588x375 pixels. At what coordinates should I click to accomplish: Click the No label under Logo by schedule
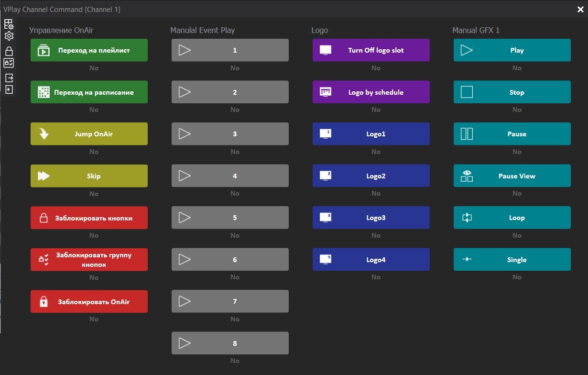click(376, 110)
